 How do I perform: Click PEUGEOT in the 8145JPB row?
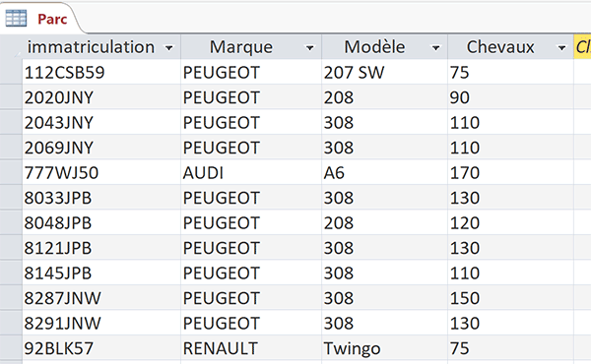tap(251, 273)
